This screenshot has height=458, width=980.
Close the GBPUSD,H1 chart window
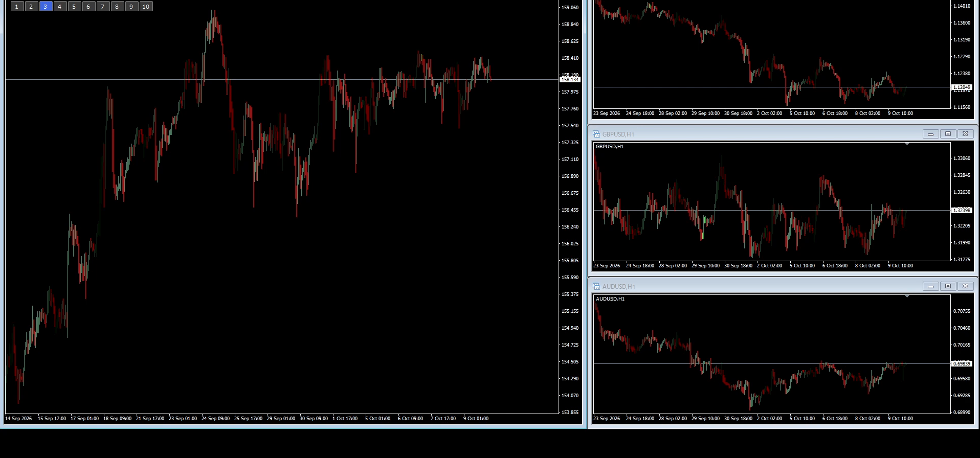tap(965, 134)
